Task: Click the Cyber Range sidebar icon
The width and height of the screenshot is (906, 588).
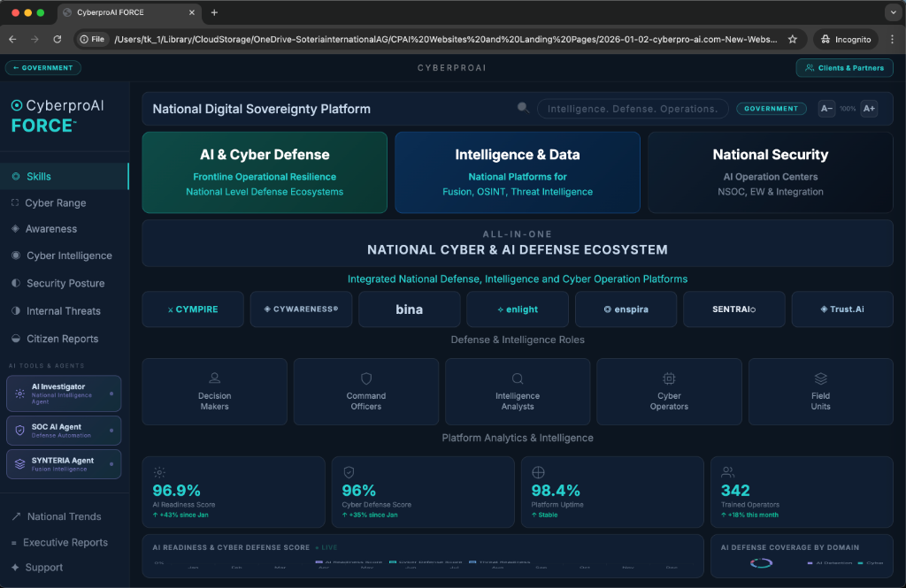Action: [15, 202]
